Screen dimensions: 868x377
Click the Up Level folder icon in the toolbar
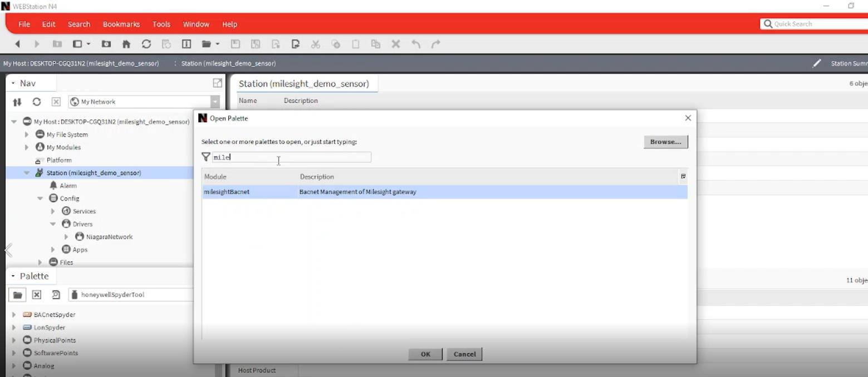pyautogui.click(x=57, y=44)
